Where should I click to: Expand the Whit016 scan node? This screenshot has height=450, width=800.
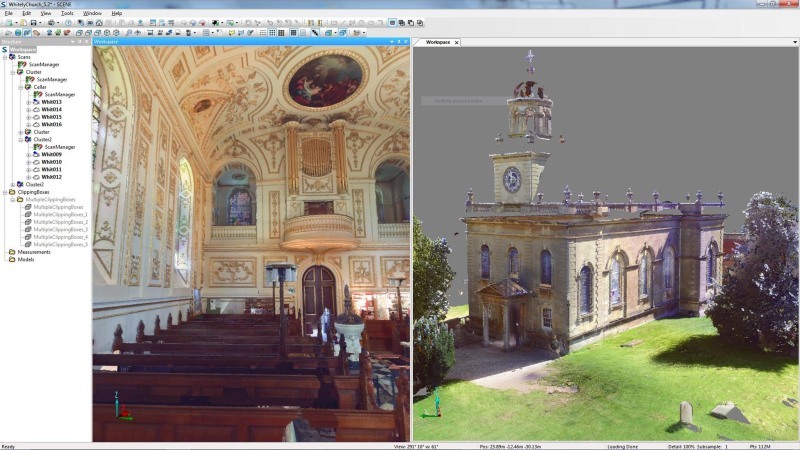pyautogui.click(x=29, y=124)
